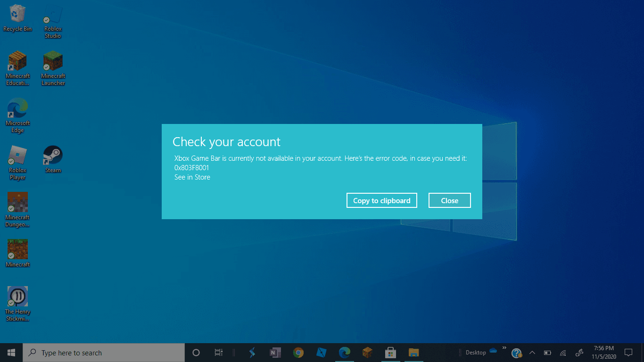Show hidden system tray icons
The height and width of the screenshot is (362, 644).
click(x=532, y=353)
